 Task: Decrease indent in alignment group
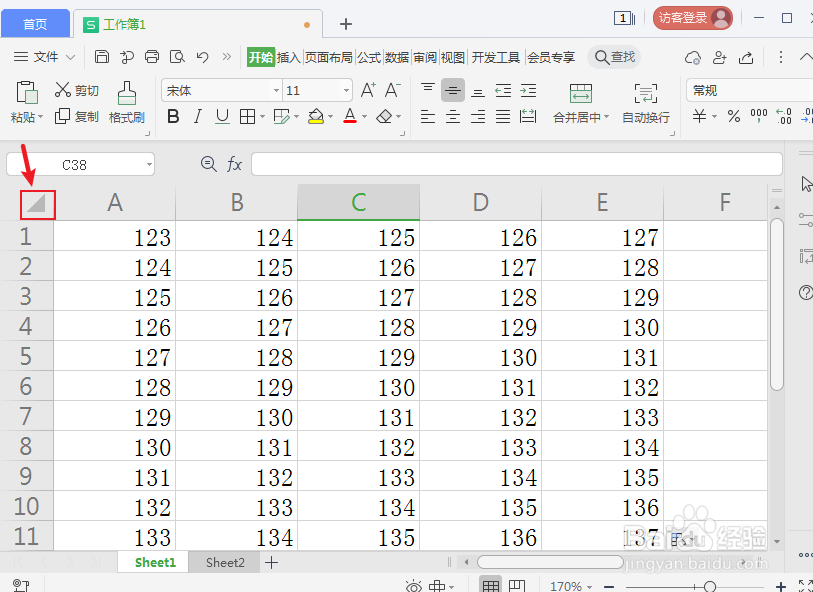click(x=503, y=90)
